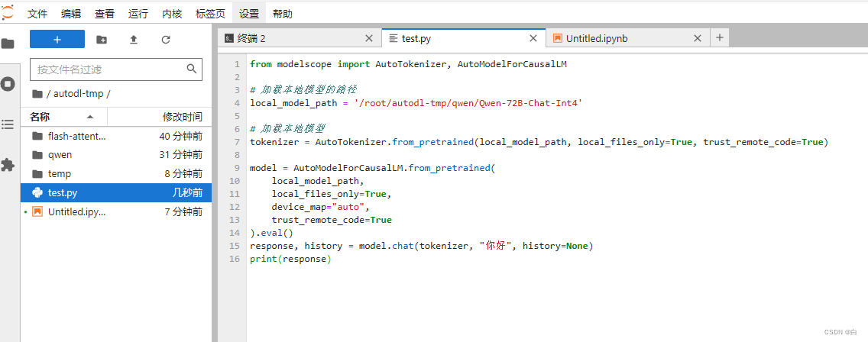
Task: Switch to the 终端 2 tab
Action: 300,38
